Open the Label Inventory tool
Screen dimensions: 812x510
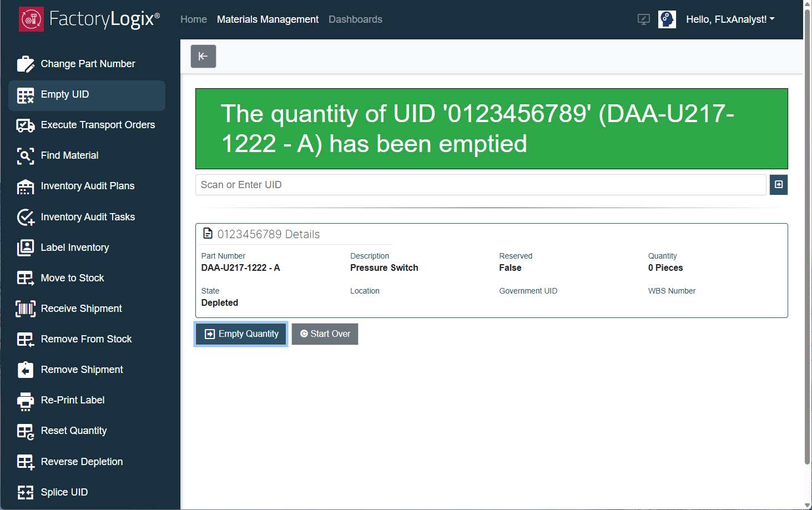[x=74, y=247]
